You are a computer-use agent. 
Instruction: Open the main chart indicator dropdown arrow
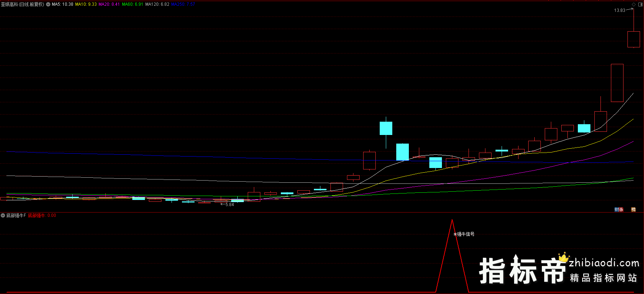48,4
